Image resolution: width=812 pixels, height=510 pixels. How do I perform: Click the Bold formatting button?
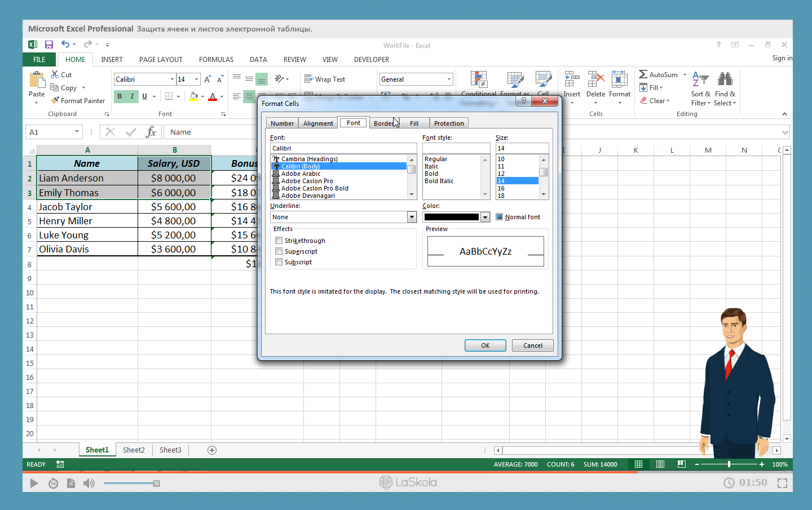pos(120,96)
